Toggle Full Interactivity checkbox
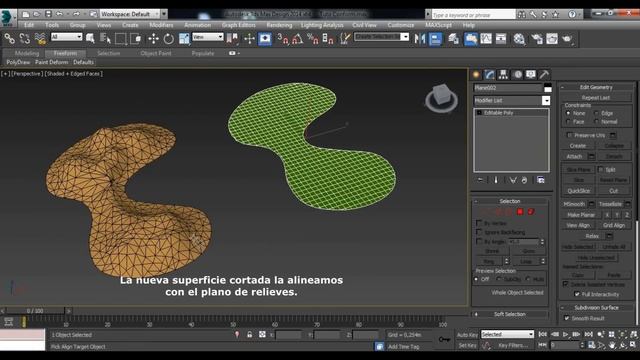640x360 pixels. pos(577,294)
